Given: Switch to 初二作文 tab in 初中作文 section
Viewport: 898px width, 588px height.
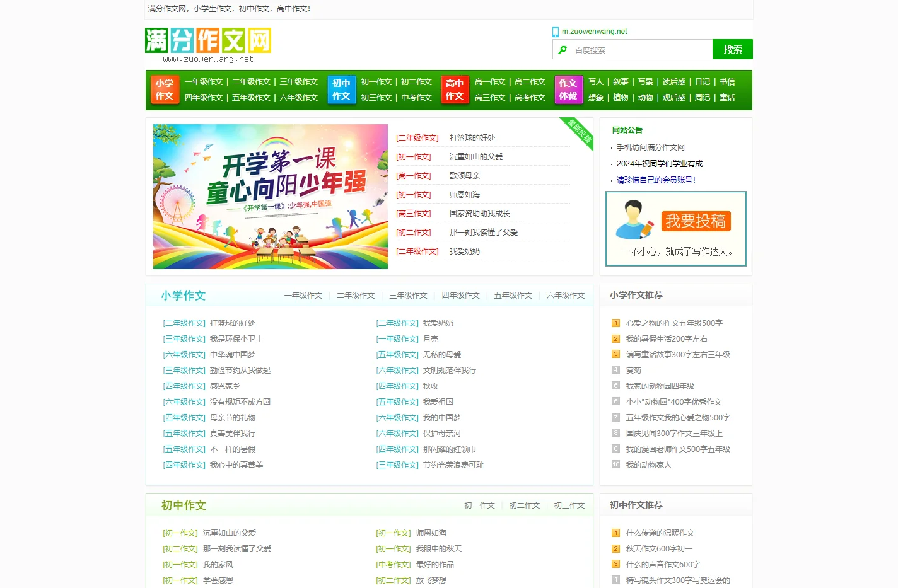Looking at the screenshot, I should [x=525, y=505].
